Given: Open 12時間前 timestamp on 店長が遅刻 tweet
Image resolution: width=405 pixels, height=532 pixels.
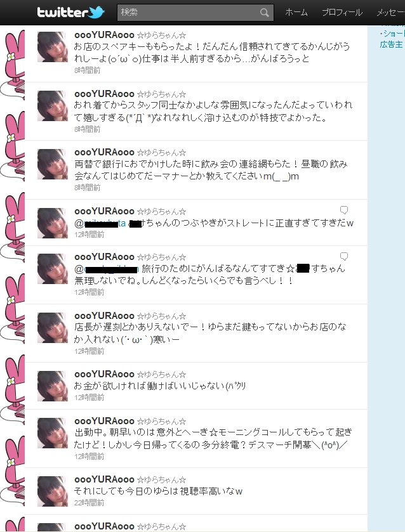Looking at the screenshot, I should click(x=89, y=351).
